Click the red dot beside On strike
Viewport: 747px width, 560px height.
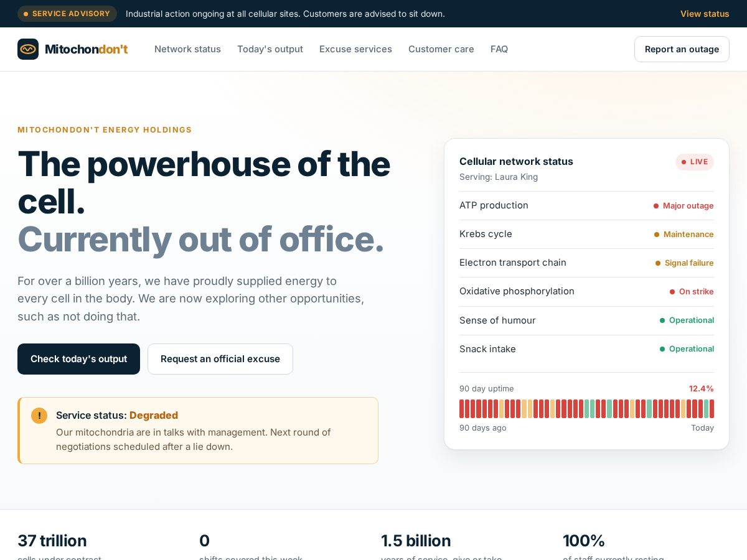(672, 292)
